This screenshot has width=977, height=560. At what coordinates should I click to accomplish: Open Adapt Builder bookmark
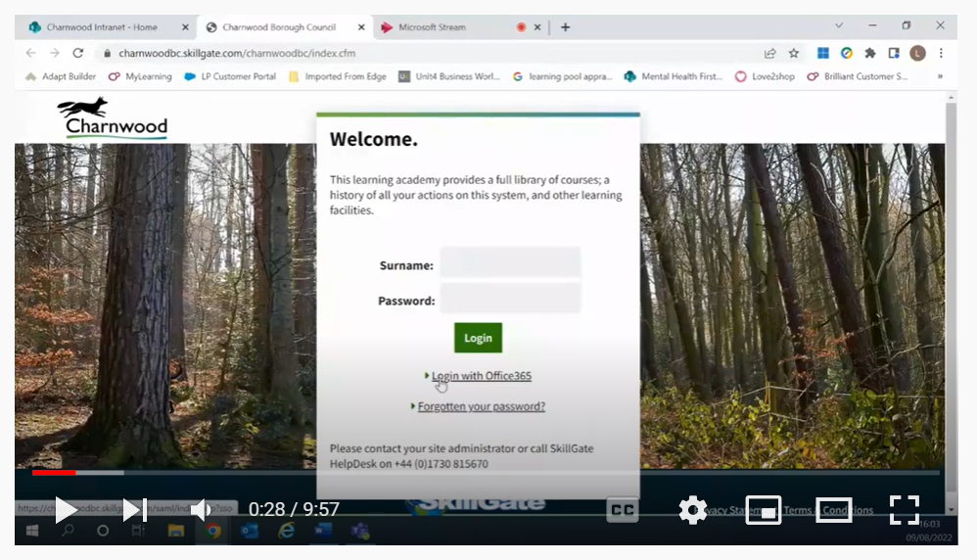pos(61,76)
